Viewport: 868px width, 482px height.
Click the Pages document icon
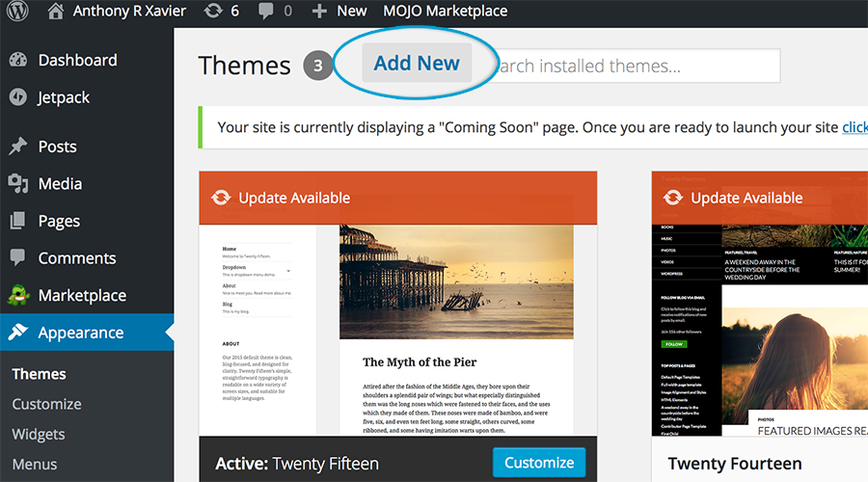pos(17,220)
